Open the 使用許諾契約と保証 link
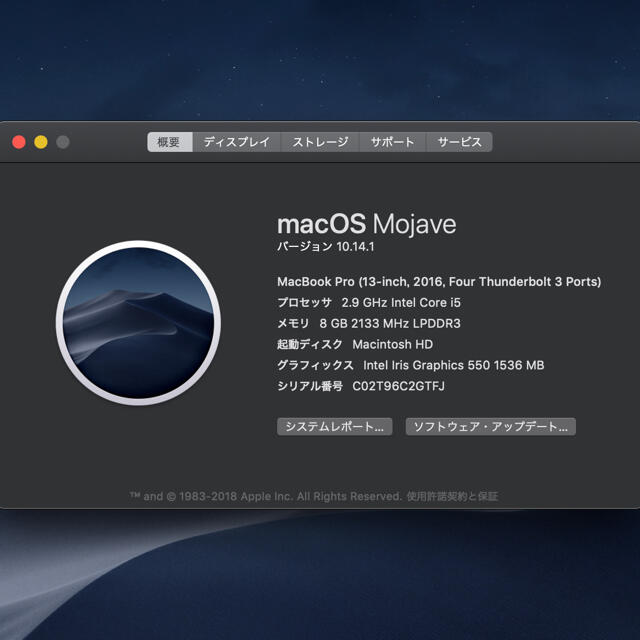The height and width of the screenshot is (640, 640). (x=452, y=496)
